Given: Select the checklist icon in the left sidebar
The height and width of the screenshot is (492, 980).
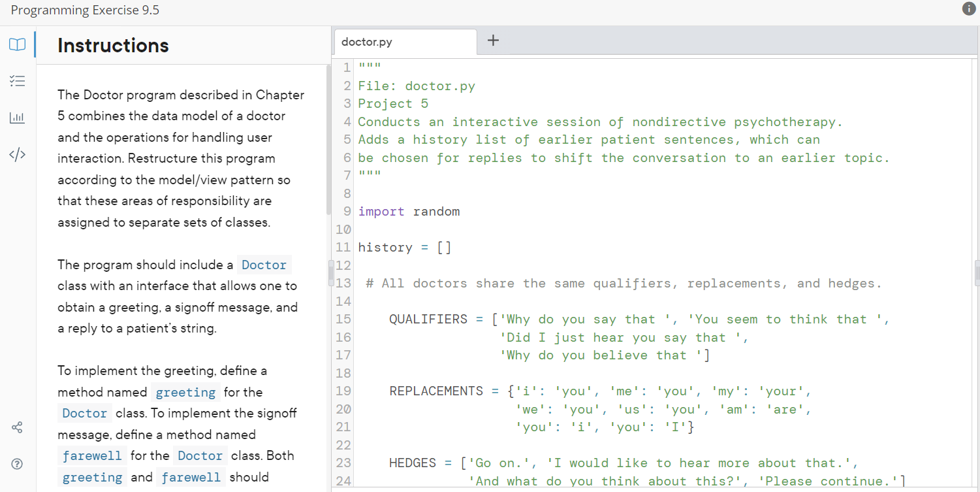Looking at the screenshot, I should (17, 81).
